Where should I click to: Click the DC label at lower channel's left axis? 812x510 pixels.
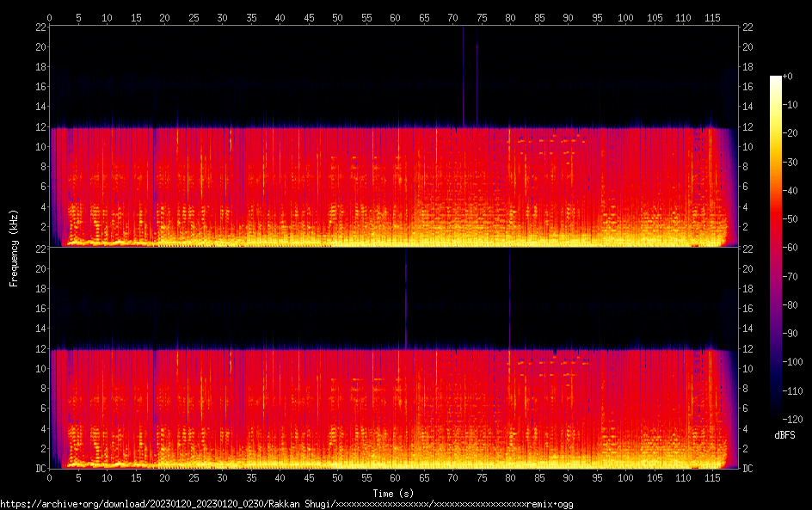point(40,468)
